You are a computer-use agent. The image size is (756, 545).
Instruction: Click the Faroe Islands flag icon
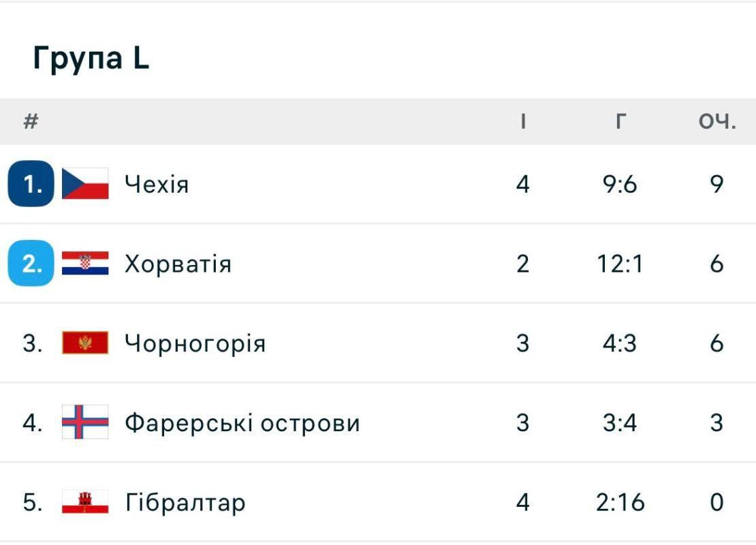pos(85,422)
